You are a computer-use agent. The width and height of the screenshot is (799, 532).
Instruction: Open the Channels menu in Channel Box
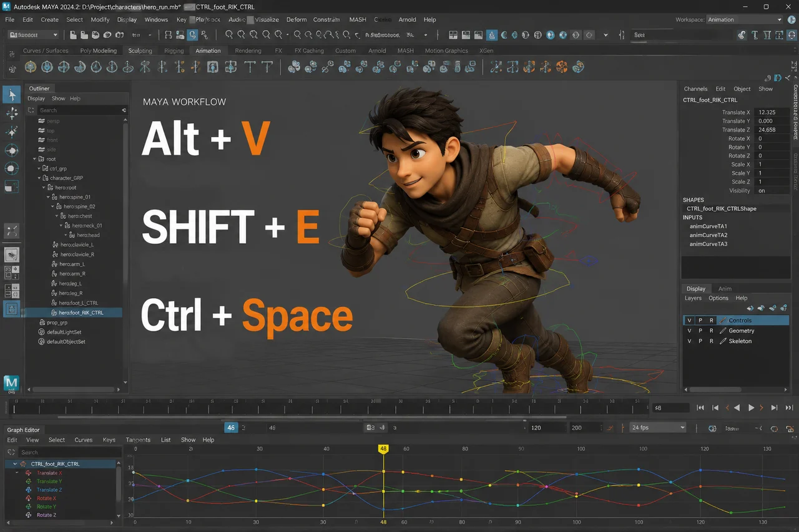point(695,89)
